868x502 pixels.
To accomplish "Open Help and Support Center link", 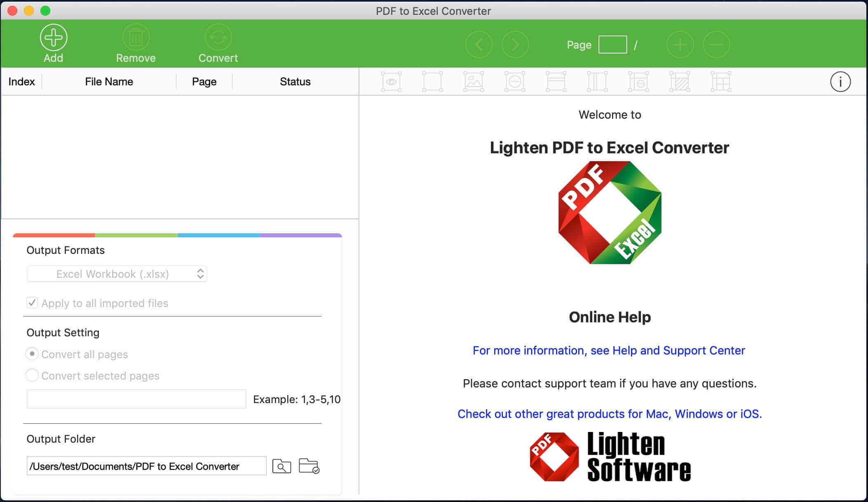I will (x=609, y=350).
